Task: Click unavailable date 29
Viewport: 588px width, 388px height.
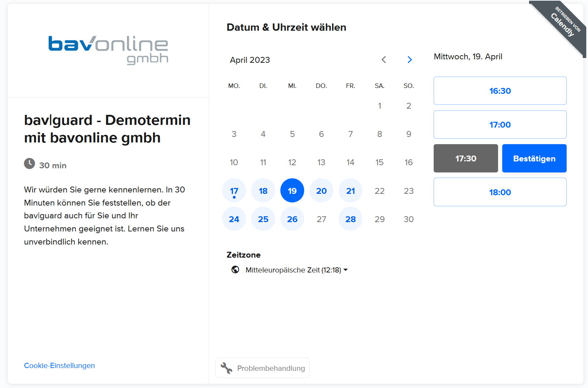Action: pyautogui.click(x=380, y=219)
